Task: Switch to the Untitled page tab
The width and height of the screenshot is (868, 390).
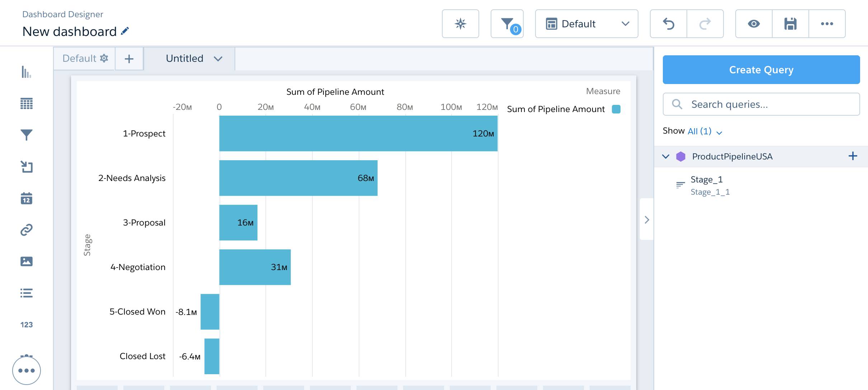Action: tap(184, 58)
